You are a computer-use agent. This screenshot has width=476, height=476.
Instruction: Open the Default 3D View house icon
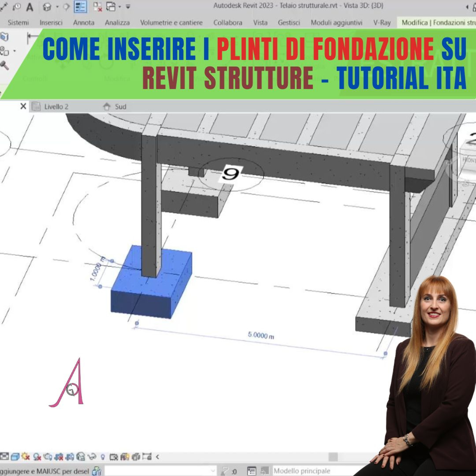(47, 7)
